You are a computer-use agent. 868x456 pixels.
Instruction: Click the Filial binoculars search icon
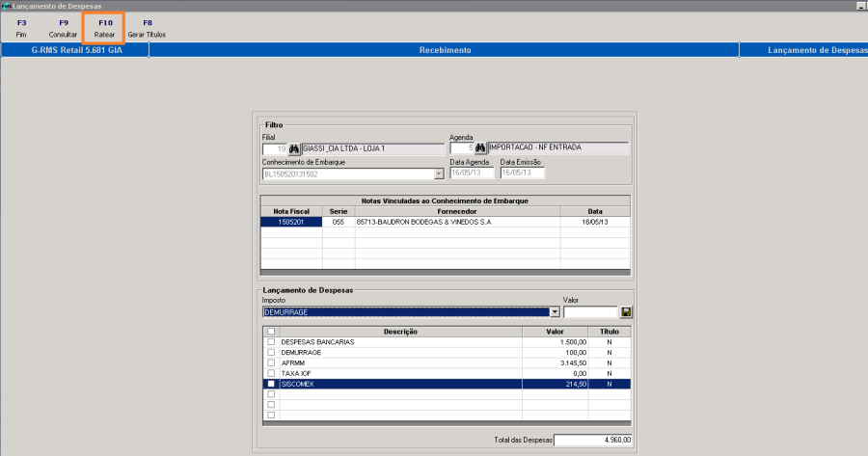[294, 149]
